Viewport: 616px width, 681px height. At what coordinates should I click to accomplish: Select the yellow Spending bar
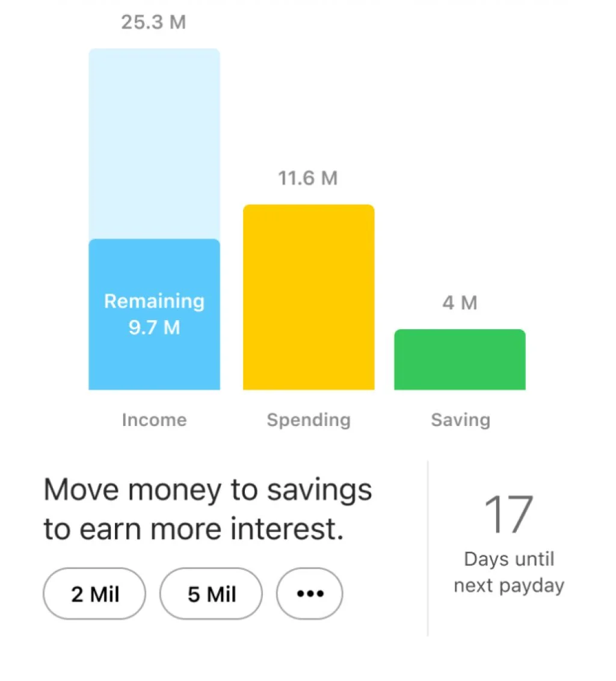[x=309, y=297]
